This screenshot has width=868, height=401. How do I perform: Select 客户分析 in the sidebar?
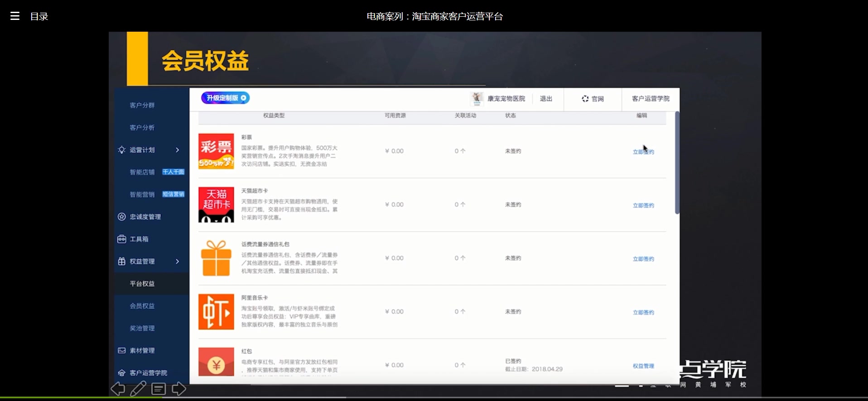point(142,128)
